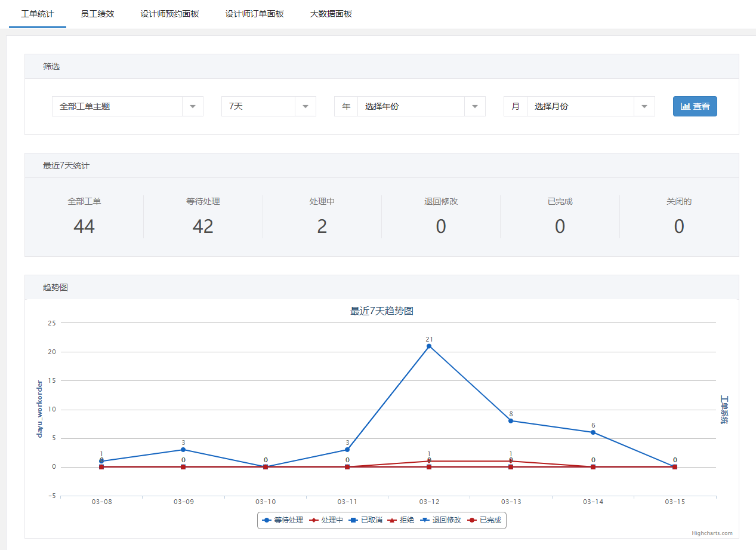This screenshot has height=550, width=756.
Task: Toggle the 处理中 legend series
Action: coord(326,520)
